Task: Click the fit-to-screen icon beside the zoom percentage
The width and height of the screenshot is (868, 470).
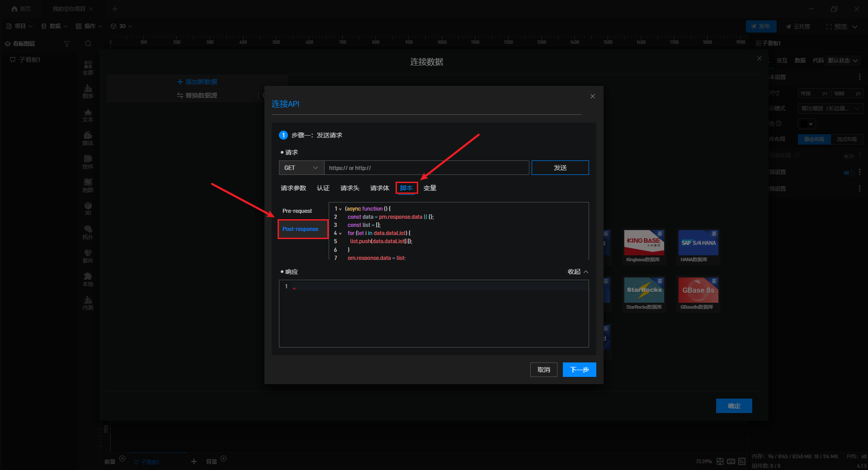Action: (x=720, y=461)
